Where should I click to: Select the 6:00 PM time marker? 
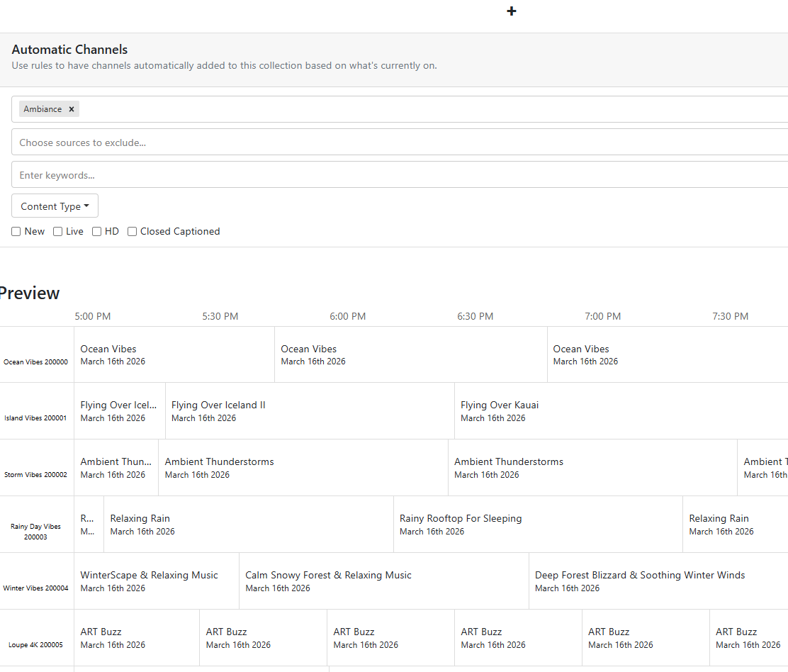coord(348,316)
